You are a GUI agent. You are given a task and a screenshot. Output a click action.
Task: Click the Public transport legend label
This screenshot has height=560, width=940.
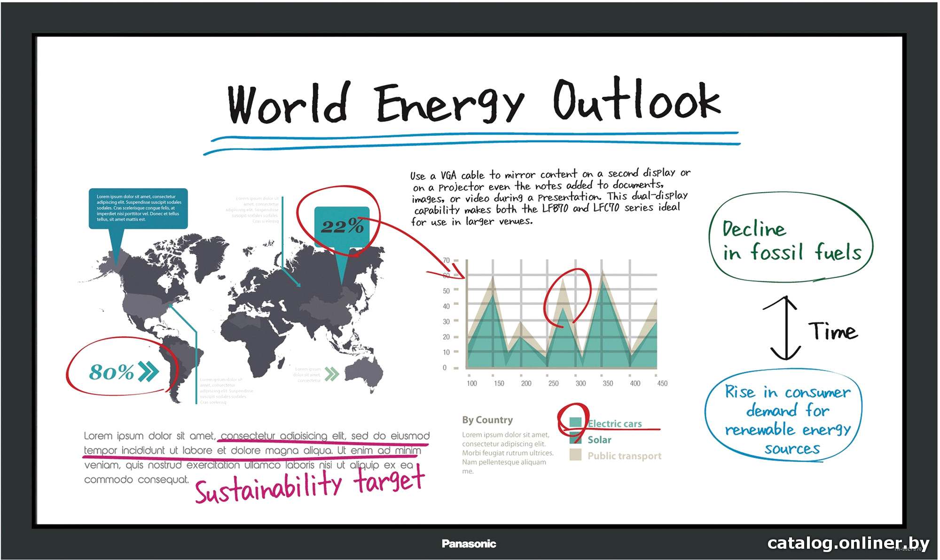pos(624,456)
